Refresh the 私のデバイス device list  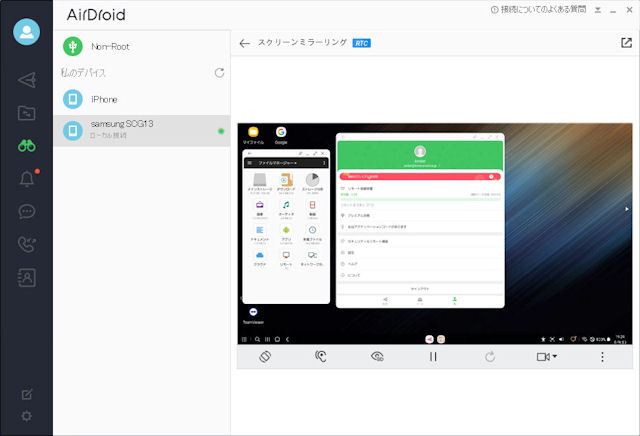(x=220, y=73)
